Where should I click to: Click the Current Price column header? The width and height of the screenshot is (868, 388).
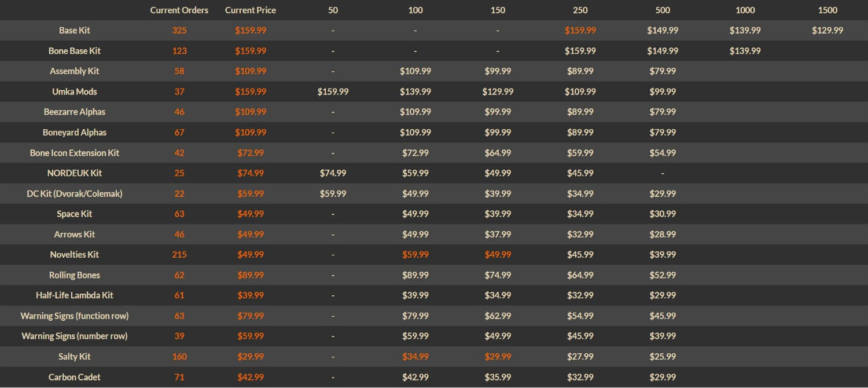coord(251,10)
